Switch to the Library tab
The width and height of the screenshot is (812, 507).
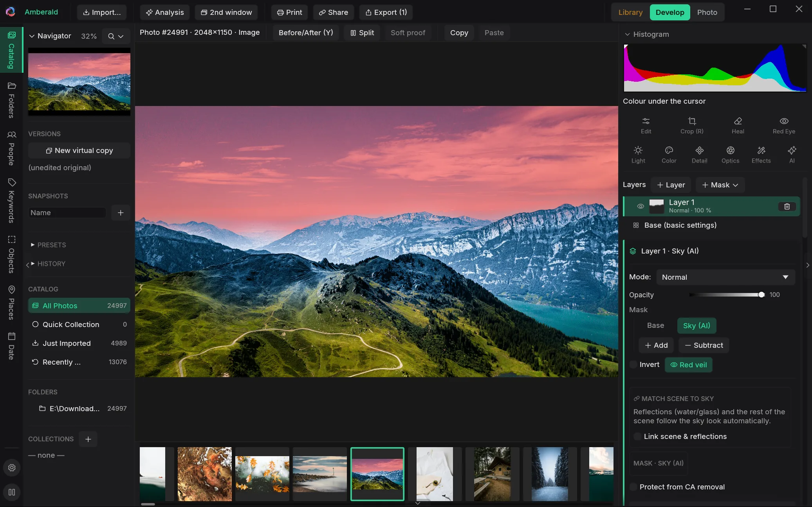(630, 12)
